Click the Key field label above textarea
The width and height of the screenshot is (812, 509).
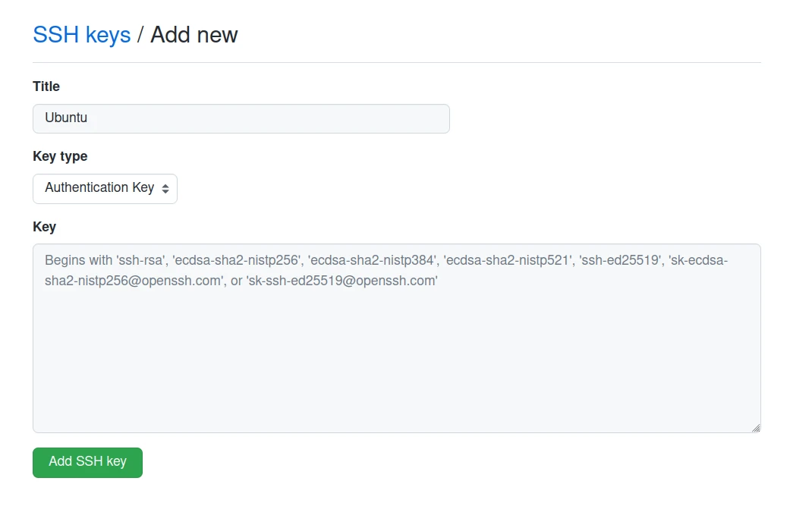44,226
